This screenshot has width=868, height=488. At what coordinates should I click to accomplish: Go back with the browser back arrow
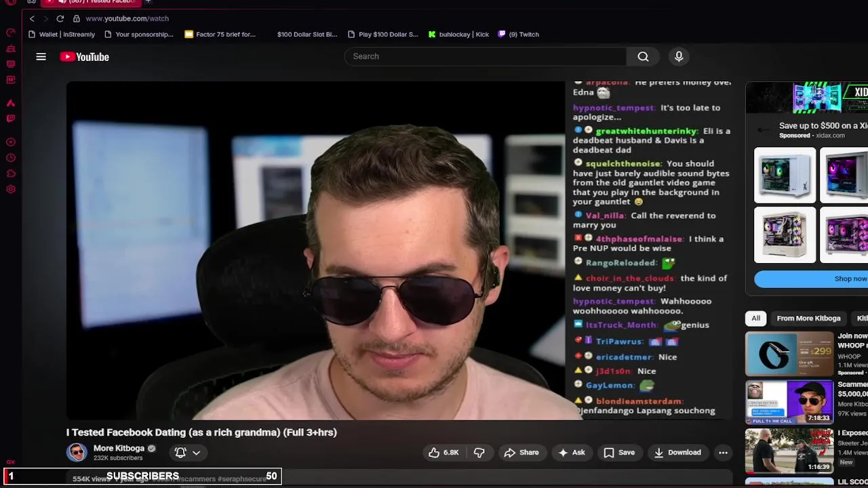pos(32,18)
